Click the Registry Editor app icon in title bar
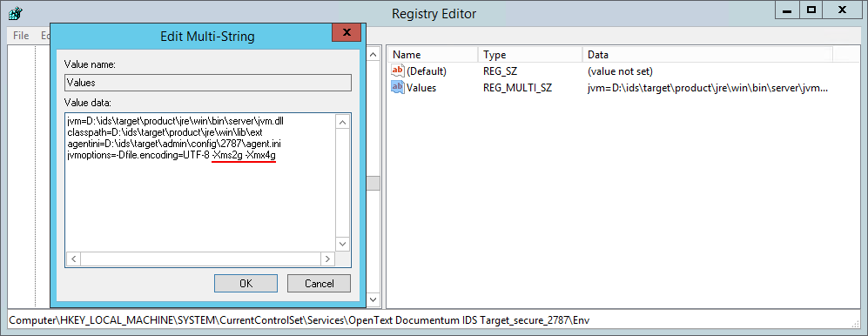The width and height of the screenshot is (868, 336). pyautogui.click(x=15, y=13)
